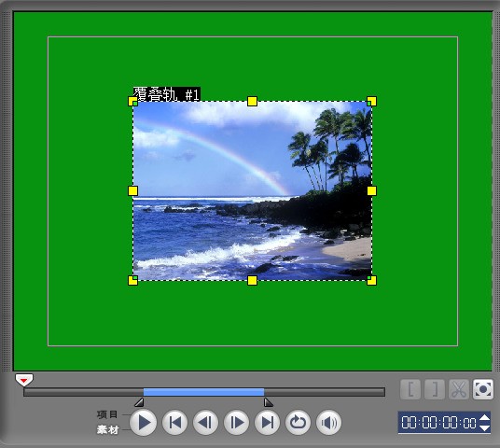Select the rainbow beach overlay image

pyautogui.click(x=252, y=190)
